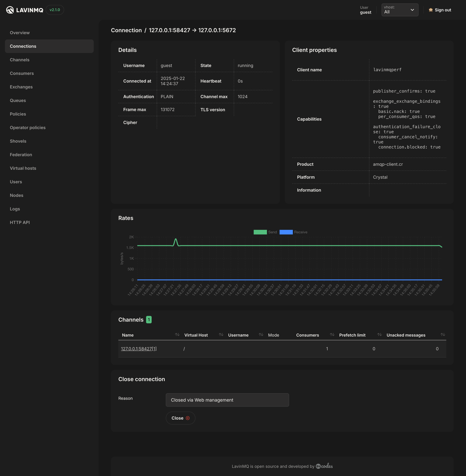The width and height of the screenshot is (466, 476).
Task: Click the red X icon on Close button
Action: 188,418
